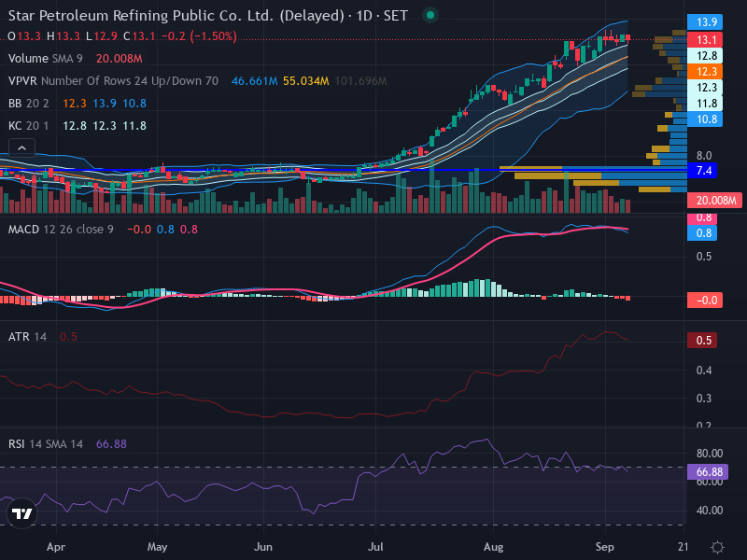The height and width of the screenshot is (560, 747).
Task: Click the green market status dot
Action: (430, 15)
